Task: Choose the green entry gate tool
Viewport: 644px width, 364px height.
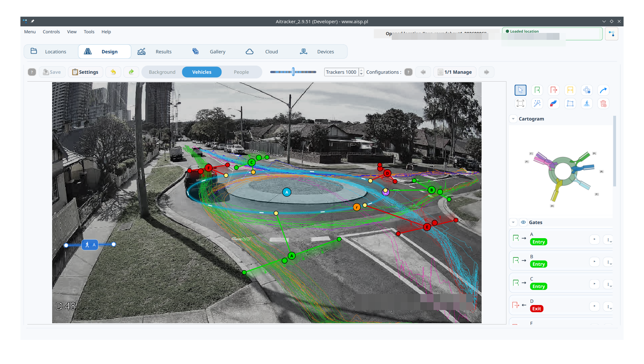Action: coord(537,90)
